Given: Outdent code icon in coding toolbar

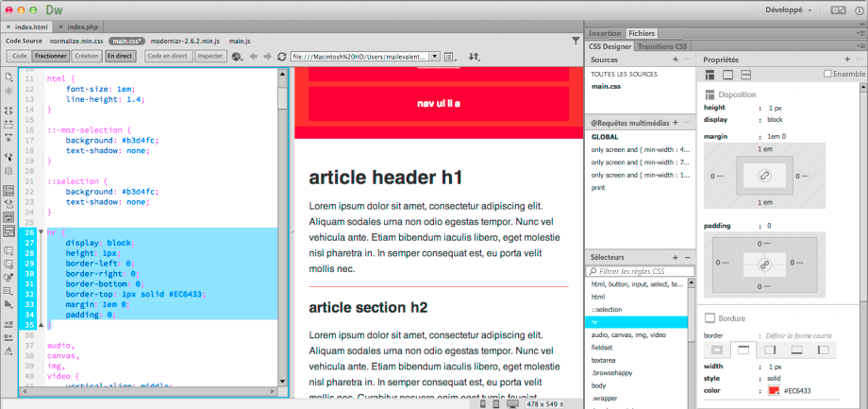Looking at the screenshot, I should point(8,337).
